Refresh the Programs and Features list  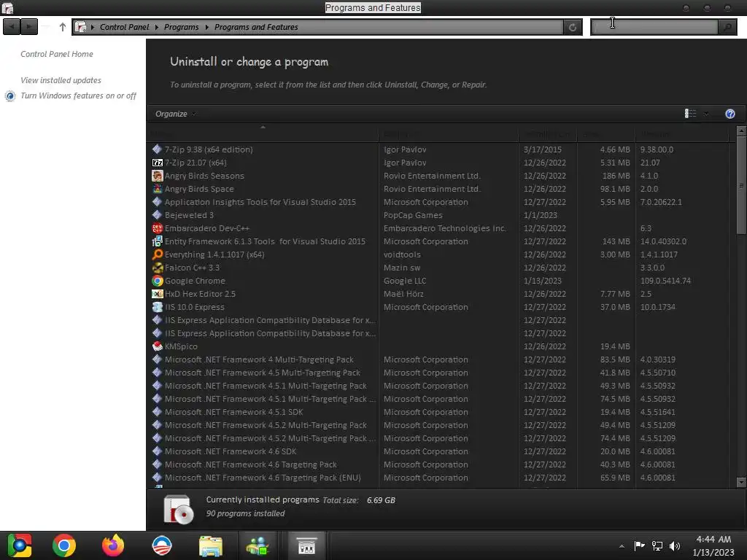[573, 27]
